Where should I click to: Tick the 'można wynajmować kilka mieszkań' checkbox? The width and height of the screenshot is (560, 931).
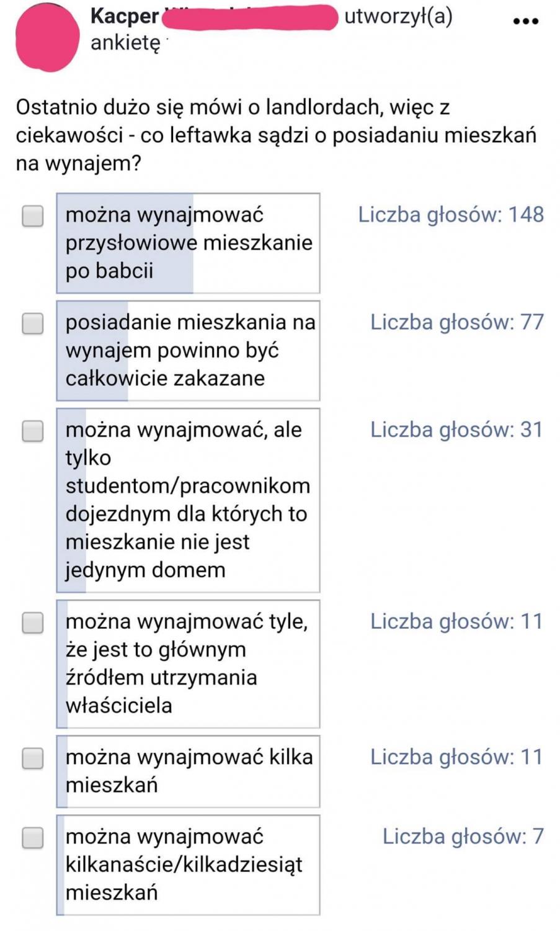pos(33,758)
